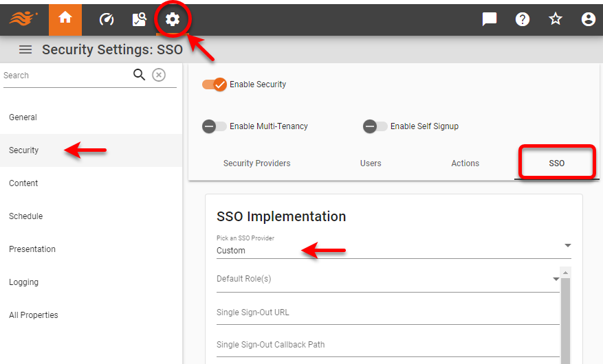The width and height of the screenshot is (603, 364).
Task: Click the help question mark icon
Action: pos(523,19)
